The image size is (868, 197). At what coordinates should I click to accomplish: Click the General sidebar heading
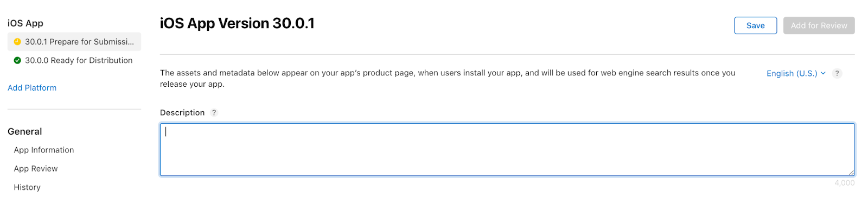(25, 132)
